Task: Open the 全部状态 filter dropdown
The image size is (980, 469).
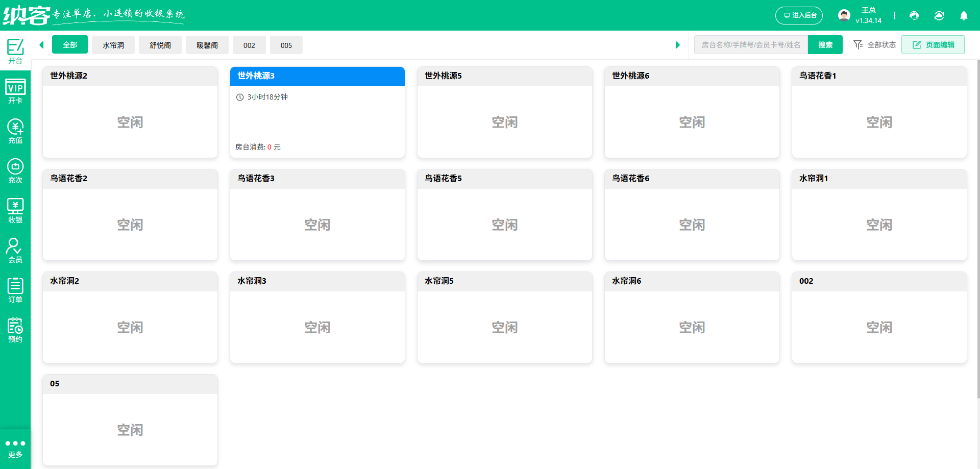Action: (875, 45)
